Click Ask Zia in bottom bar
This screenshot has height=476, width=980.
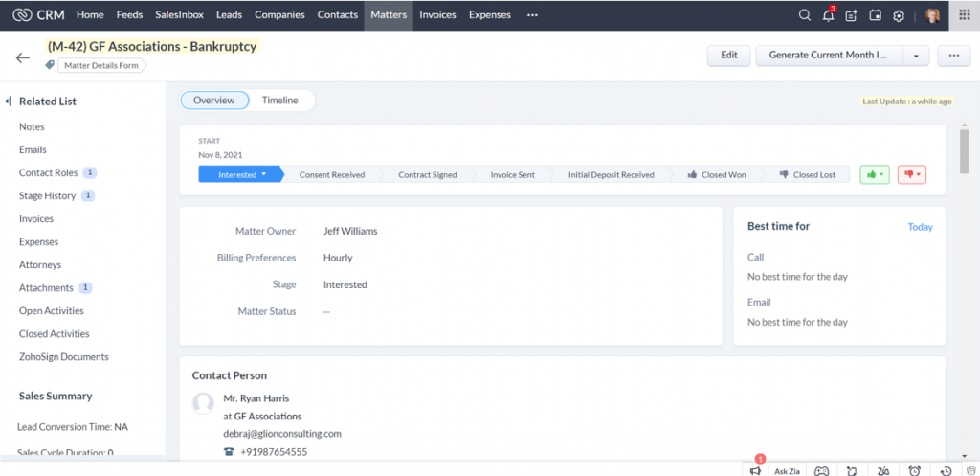(787, 471)
